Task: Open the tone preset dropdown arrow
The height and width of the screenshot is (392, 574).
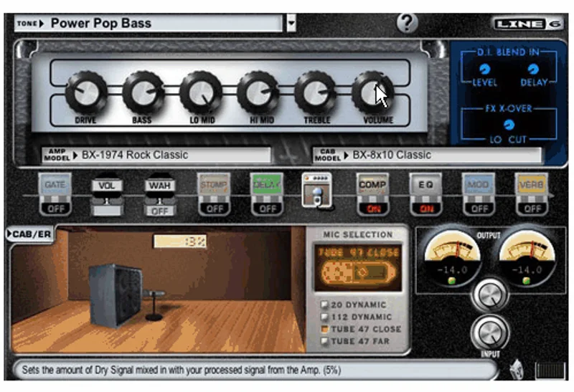Action: point(291,24)
